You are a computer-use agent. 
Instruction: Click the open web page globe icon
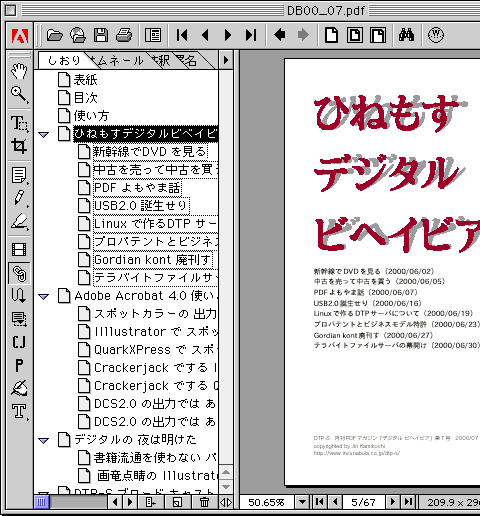coord(78,35)
